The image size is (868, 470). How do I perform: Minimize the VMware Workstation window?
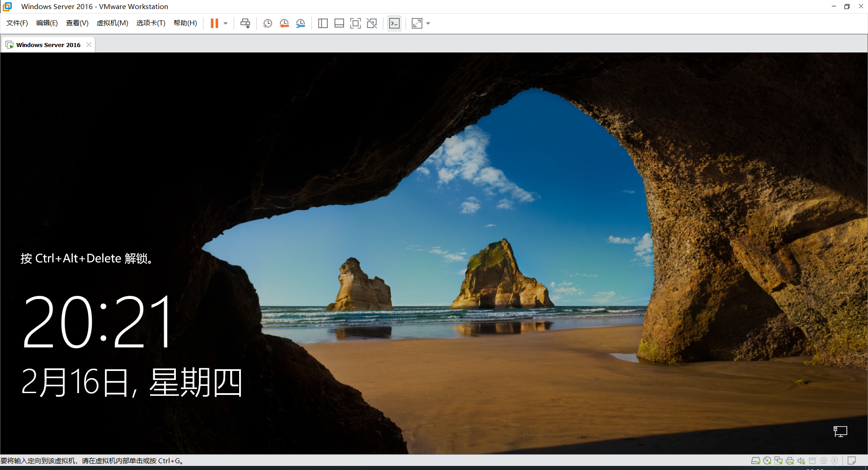834,6
